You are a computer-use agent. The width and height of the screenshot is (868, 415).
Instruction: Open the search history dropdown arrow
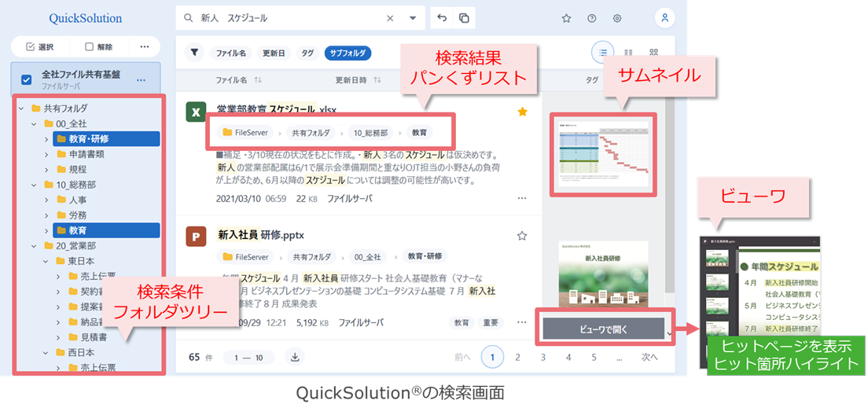pos(413,18)
